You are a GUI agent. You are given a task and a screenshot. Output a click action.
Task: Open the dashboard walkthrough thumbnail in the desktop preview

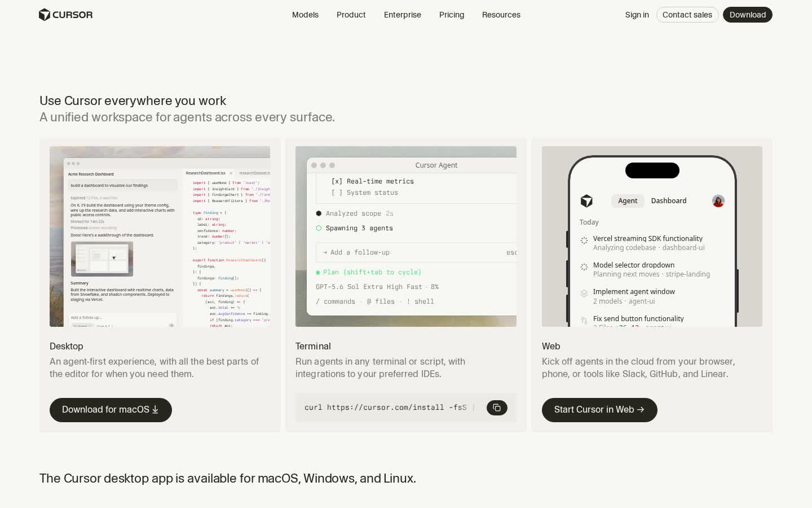(x=102, y=259)
